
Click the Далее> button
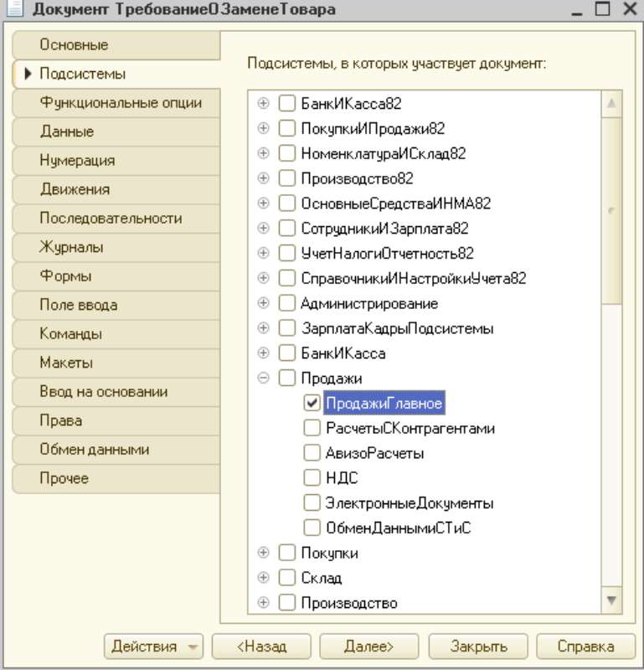(x=368, y=647)
